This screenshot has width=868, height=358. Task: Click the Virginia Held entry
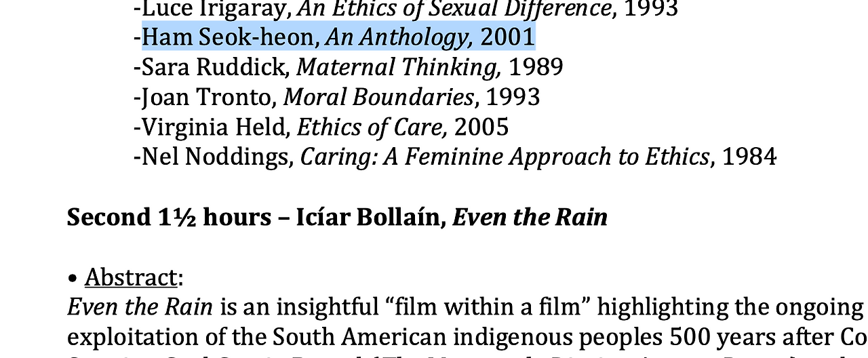321,127
